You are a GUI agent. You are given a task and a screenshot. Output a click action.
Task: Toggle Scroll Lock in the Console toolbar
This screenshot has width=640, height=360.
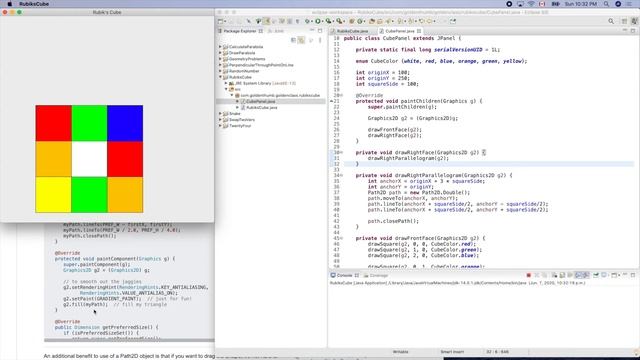[x=562, y=275]
